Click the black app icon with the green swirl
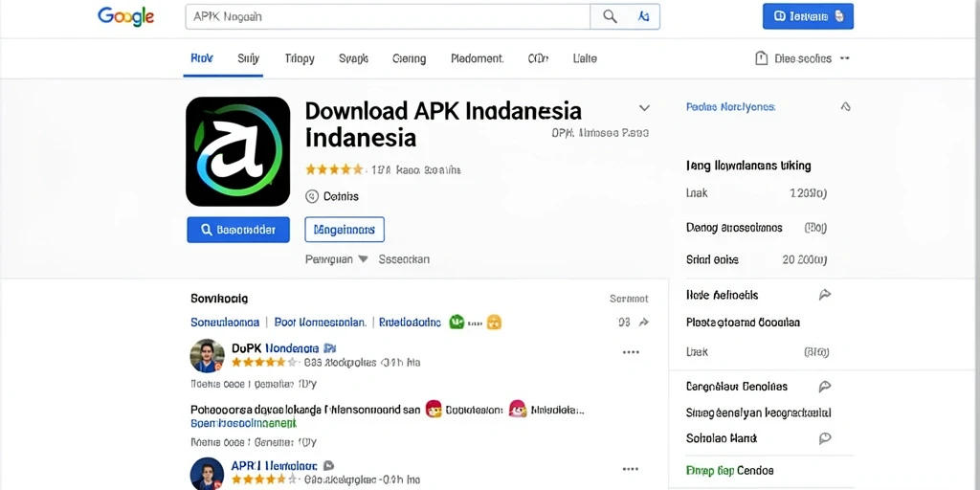The height and width of the screenshot is (490, 980). coord(237,151)
